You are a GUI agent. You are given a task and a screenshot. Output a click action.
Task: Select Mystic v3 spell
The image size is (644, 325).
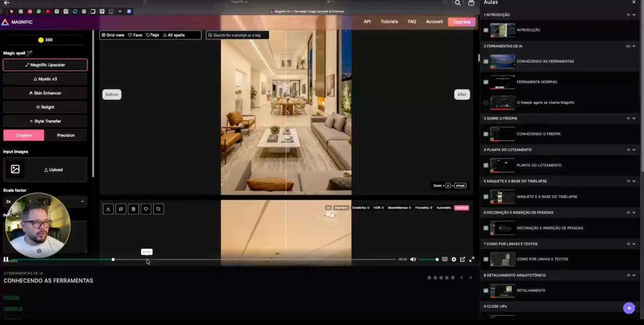[45, 79]
